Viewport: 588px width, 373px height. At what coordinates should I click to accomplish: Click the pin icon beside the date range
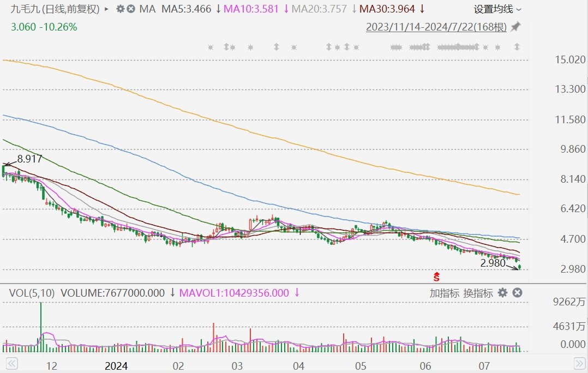(x=515, y=27)
